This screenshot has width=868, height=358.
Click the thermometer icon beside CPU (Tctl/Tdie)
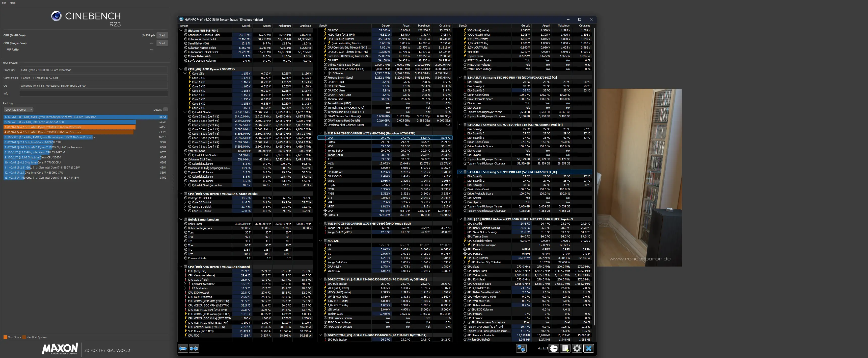[x=186, y=271]
